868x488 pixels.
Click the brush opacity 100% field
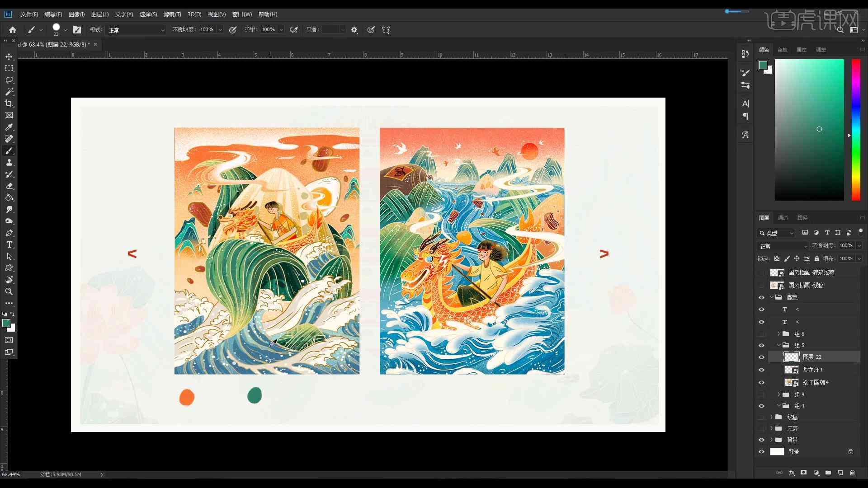[x=208, y=30]
